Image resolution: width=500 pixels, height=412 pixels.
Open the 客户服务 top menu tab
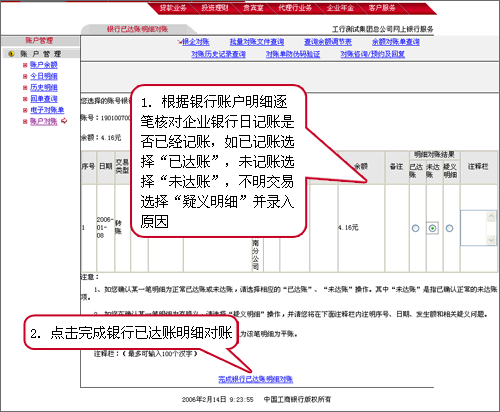pyautogui.click(x=382, y=8)
